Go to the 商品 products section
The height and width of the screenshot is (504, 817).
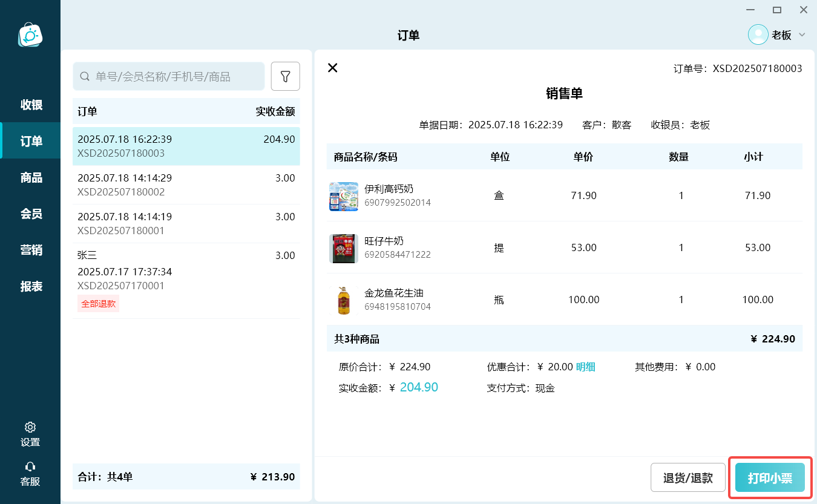(x=31, y=177)
